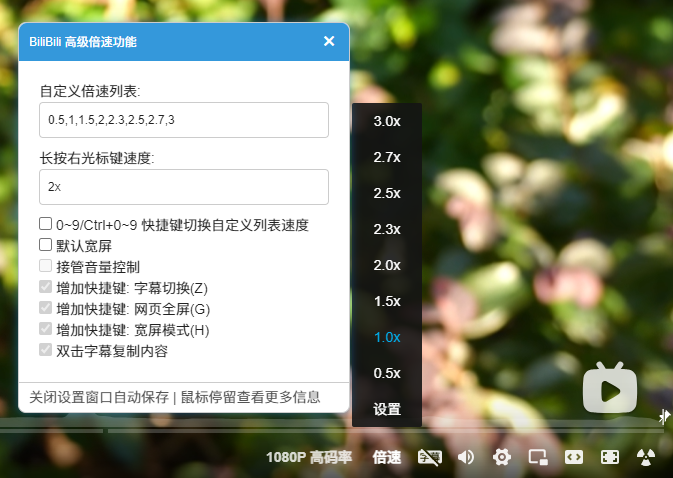The image size is (673, 478).
Task: Click the 倍速 speed button
Action: (387, 457)
